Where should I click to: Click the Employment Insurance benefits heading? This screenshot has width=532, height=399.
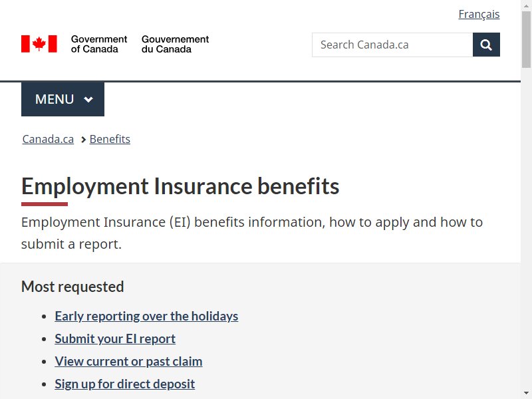point(180,186)
